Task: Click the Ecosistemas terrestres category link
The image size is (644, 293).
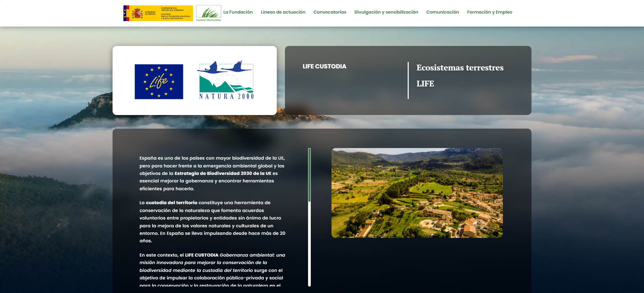Action: 460,68
